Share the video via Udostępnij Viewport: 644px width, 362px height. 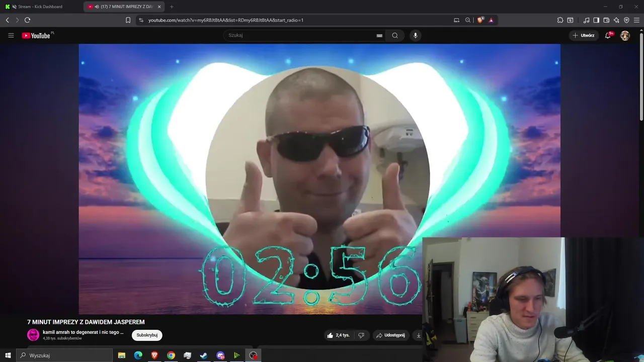391,335
